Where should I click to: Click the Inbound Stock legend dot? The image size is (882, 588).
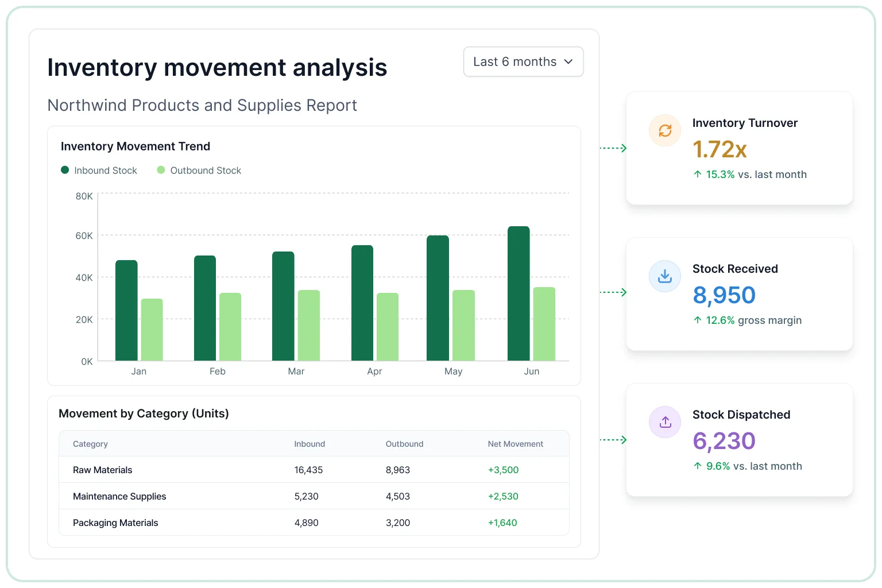[x=65, y=170]
